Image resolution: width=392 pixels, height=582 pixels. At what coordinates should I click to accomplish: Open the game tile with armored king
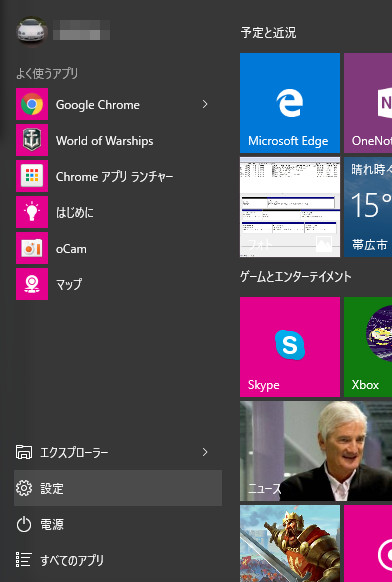point(290,543)
